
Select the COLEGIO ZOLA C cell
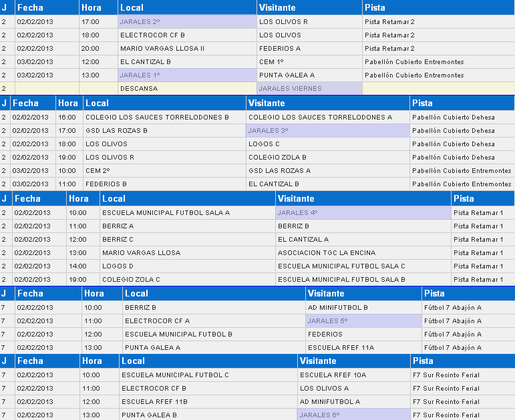pos(188,280)
